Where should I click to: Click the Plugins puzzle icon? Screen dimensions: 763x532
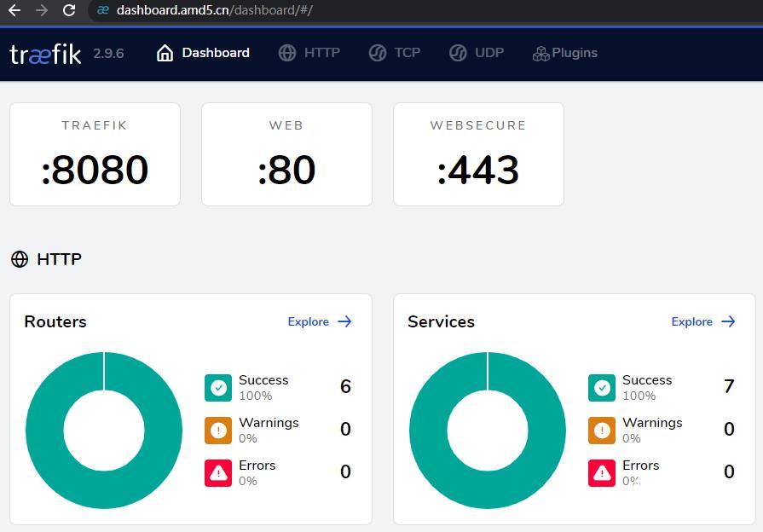coord(540,52)
